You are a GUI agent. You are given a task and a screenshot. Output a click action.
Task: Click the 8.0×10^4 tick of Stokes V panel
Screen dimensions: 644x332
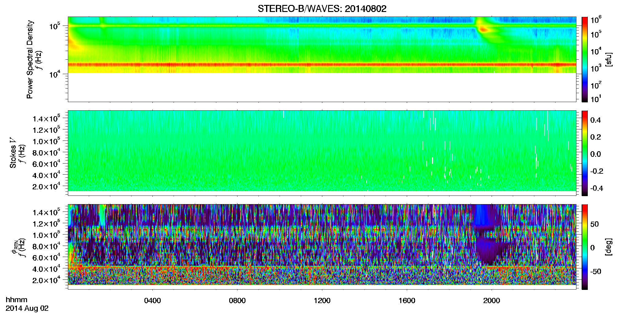click(46, 153)
